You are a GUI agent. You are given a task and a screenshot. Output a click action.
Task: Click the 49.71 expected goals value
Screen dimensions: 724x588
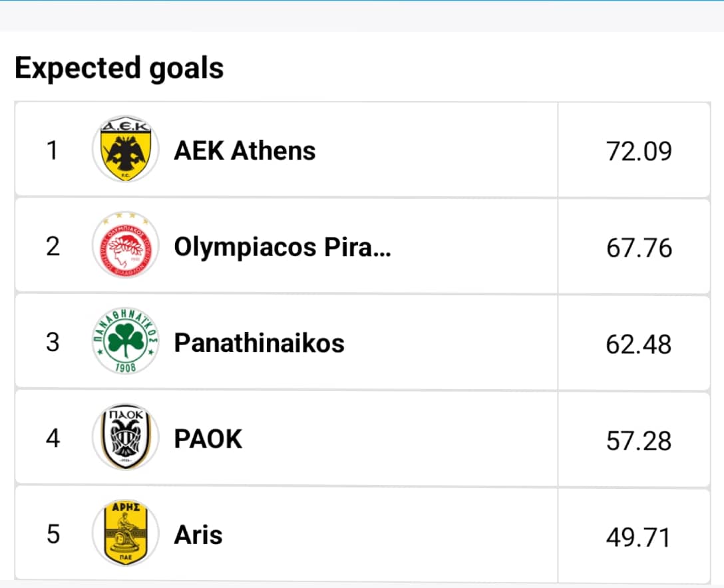[638, 537]
